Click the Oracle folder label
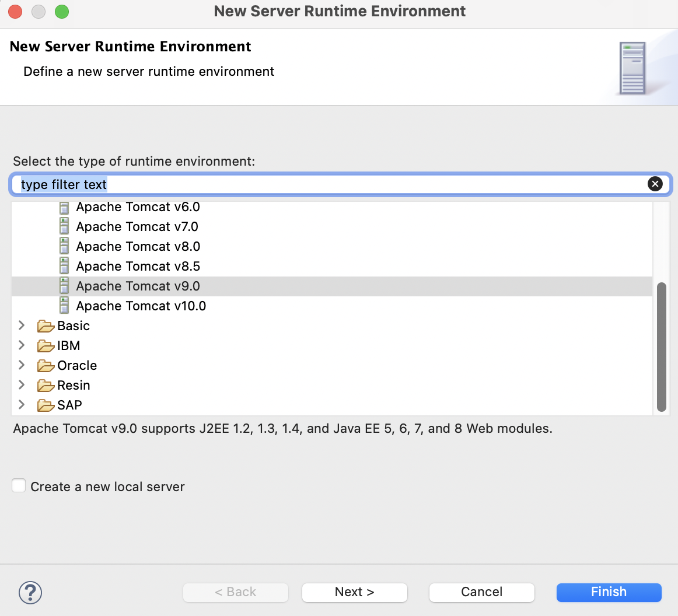678x616 pixels. pos(77,366)
